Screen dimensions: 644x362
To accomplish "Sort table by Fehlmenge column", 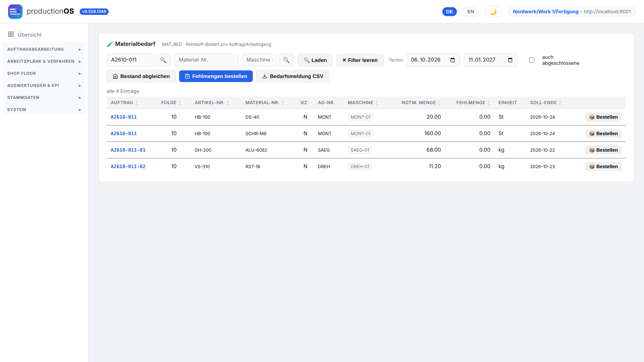I will click(473, 103).
